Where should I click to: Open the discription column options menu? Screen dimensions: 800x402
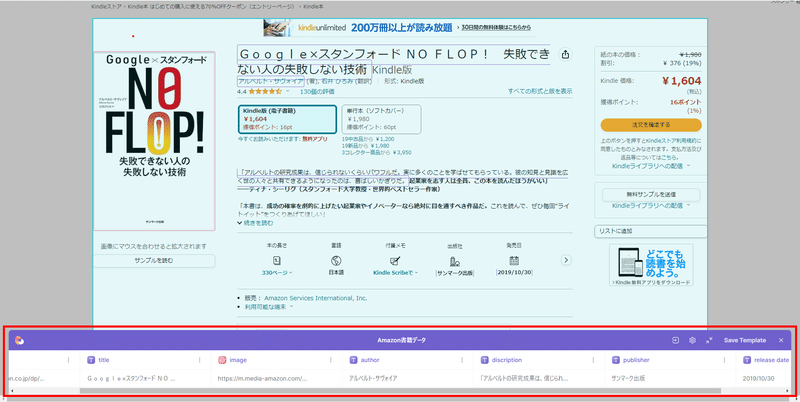(x=593, y=360)
